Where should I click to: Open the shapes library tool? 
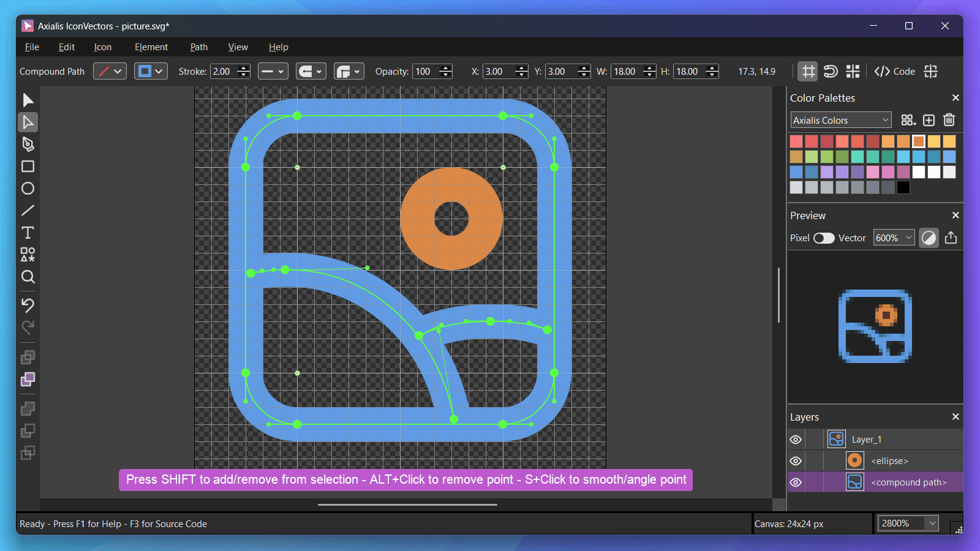(x=28, y=254)
